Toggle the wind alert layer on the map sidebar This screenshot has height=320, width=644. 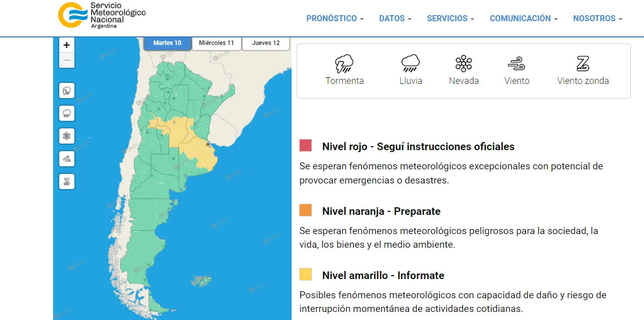click(x=66, y=159)
